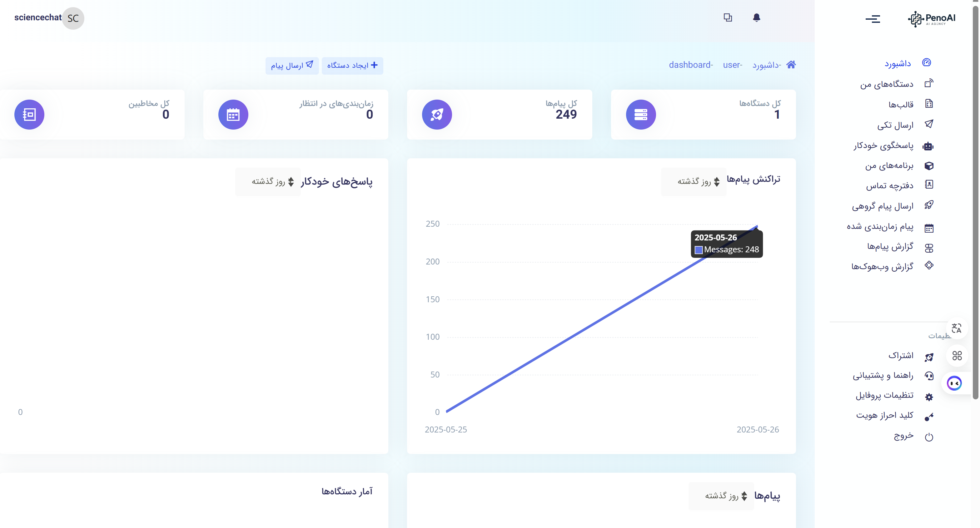Screen dimensions: 980x528
Task: Open 'پاسخگوی خودکار' sidebar menu item
Action: point(883,146)
